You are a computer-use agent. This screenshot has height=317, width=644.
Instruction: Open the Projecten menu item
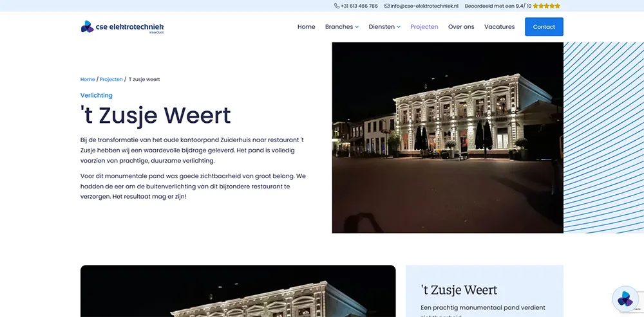(x=424, y=26)
